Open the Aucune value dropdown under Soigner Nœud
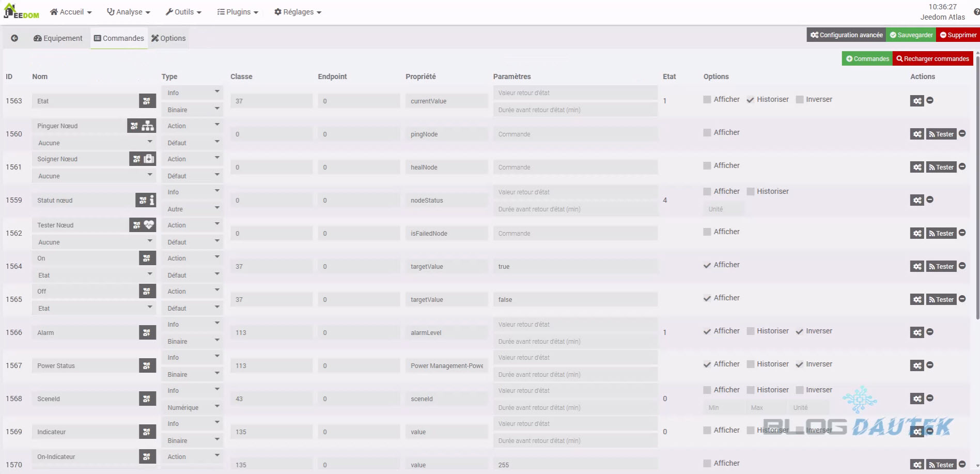This screenshot has height=474, width=980. coord(94,176)
